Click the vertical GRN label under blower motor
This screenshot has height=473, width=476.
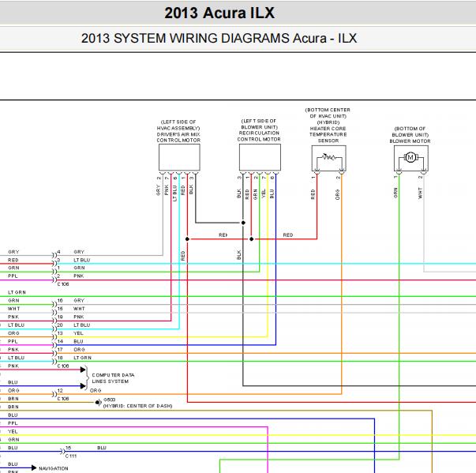tap(395, 193)
